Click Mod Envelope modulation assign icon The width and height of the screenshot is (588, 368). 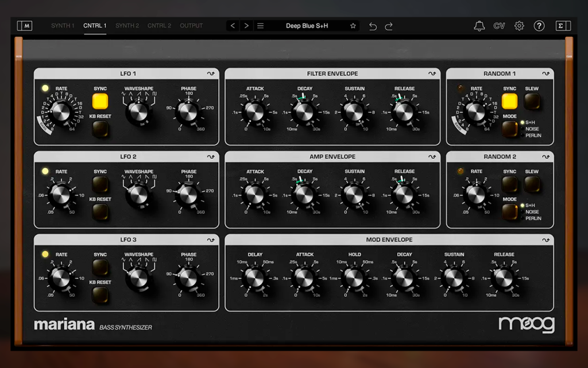click(546, 240)
